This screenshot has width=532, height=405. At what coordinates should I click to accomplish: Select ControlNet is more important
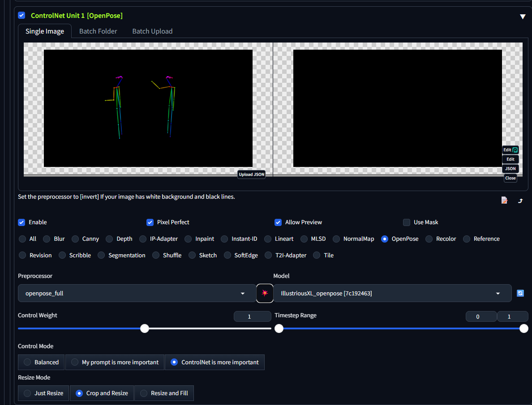[x=215, y=362]
